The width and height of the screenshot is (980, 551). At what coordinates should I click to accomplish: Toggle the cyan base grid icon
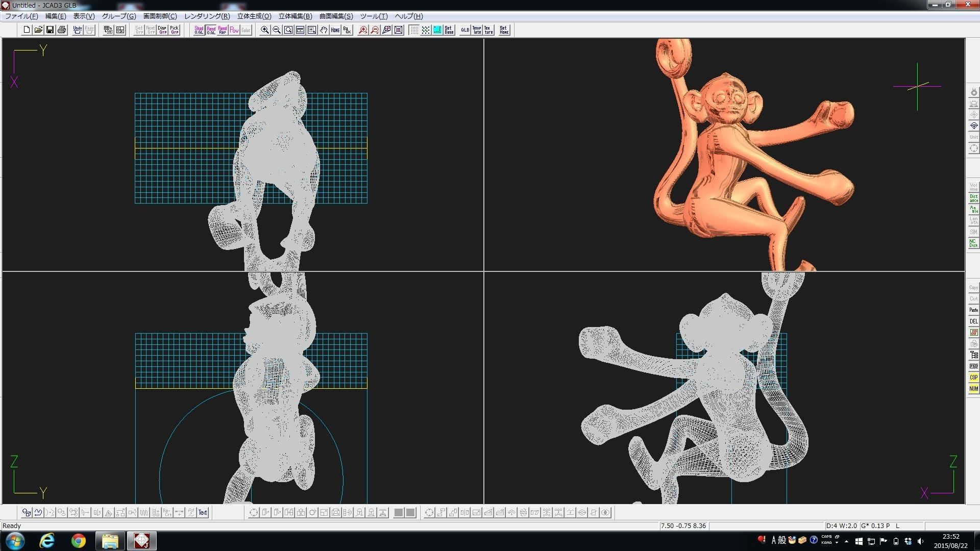(x=437, y=30)
